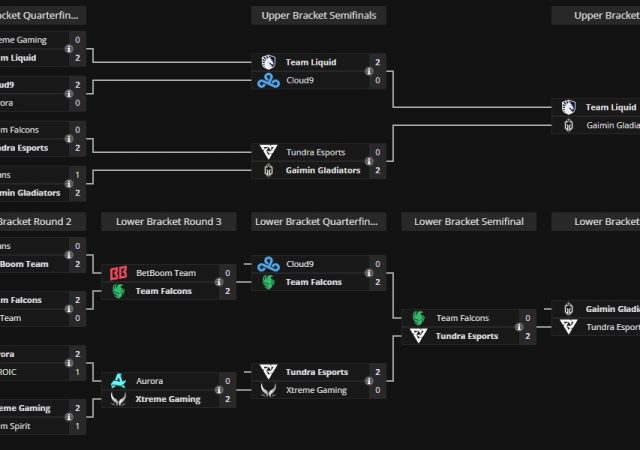Viewport: 640px width, 450px height.
Task: Select the Lower Bracket Round 3 header
Action: 168,221
